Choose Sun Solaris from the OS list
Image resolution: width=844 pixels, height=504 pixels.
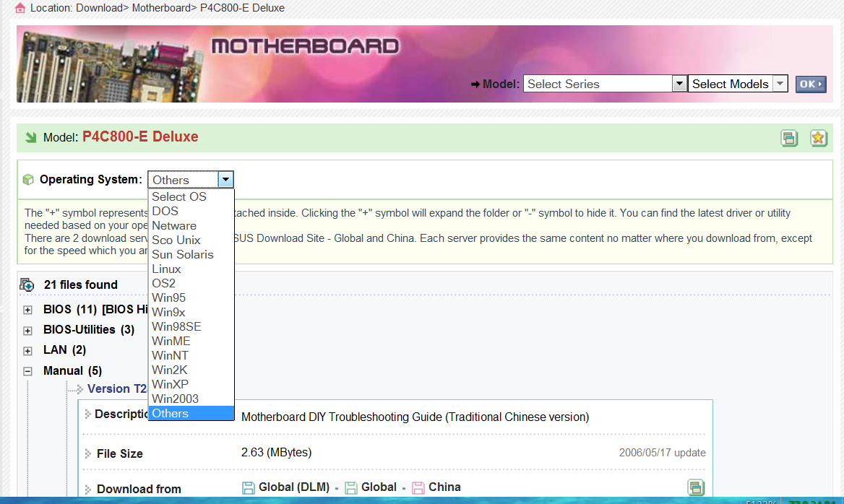[191, 255]
